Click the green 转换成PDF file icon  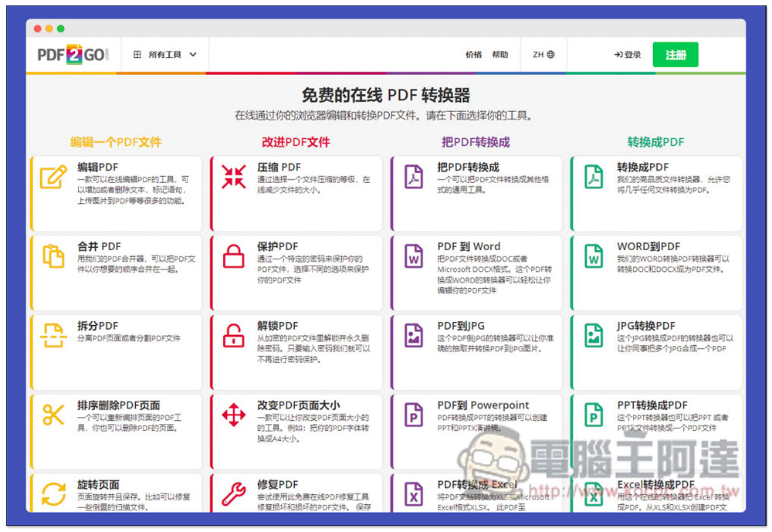pyautogui.click(x=594, y=177)
